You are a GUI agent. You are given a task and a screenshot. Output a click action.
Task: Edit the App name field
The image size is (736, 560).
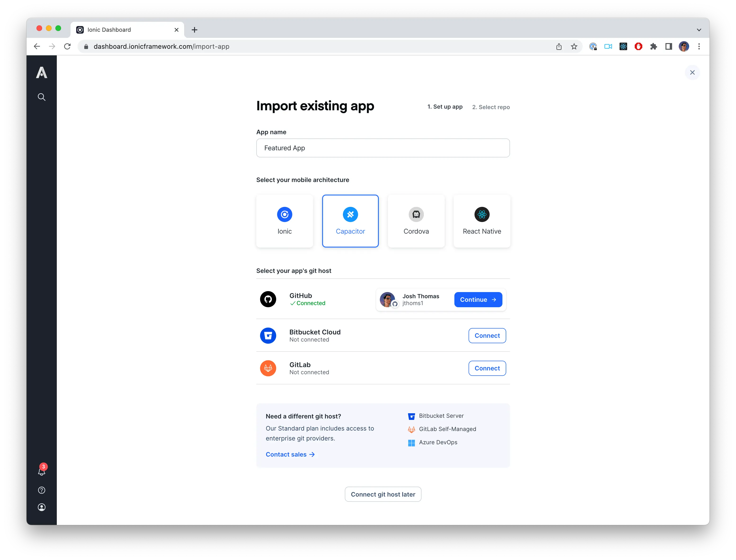[x=383, y=148]
